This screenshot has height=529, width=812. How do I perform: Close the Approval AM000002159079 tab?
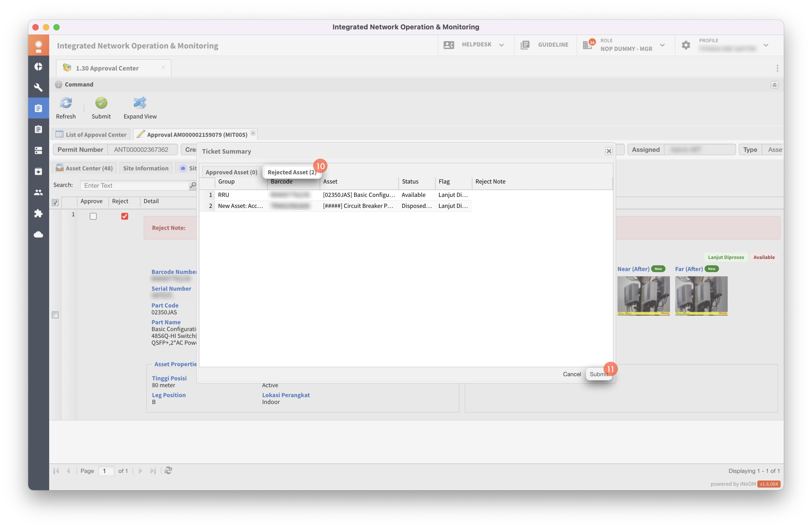click(253, 133)
